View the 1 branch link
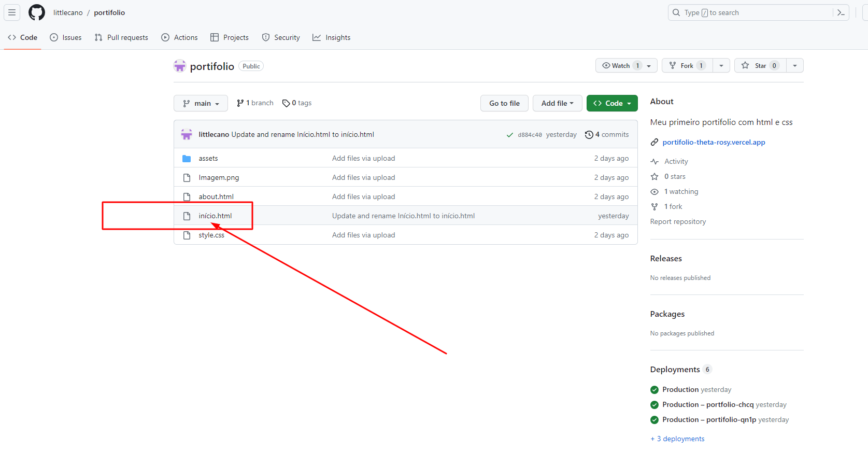 (x=255, y=103)
